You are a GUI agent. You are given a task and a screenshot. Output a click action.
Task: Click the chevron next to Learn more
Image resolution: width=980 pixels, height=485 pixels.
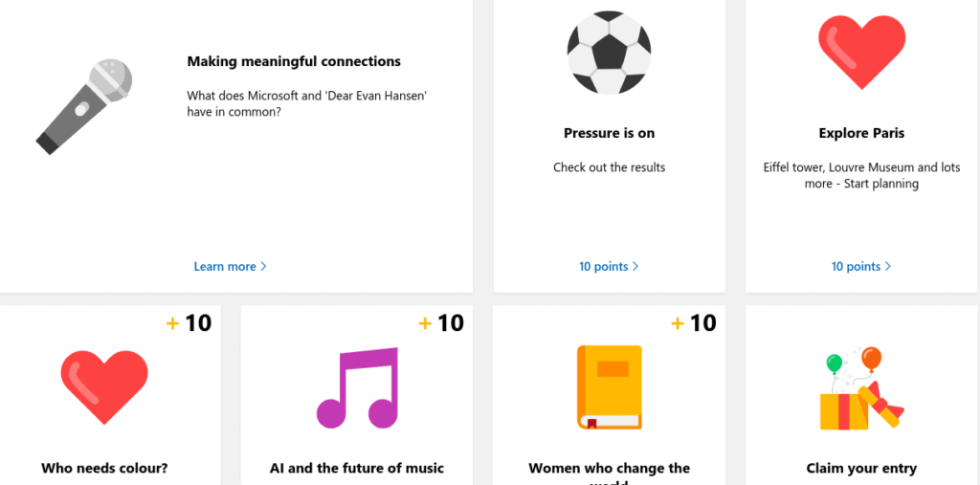click(x=263, y=266)
